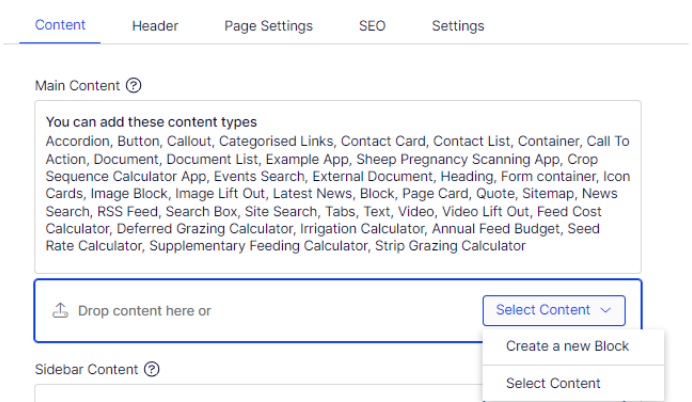The height and width of the screenshot is (402, 692).
Task: Open the Sidebar Content help icon
Action: (x=152, y=369)
